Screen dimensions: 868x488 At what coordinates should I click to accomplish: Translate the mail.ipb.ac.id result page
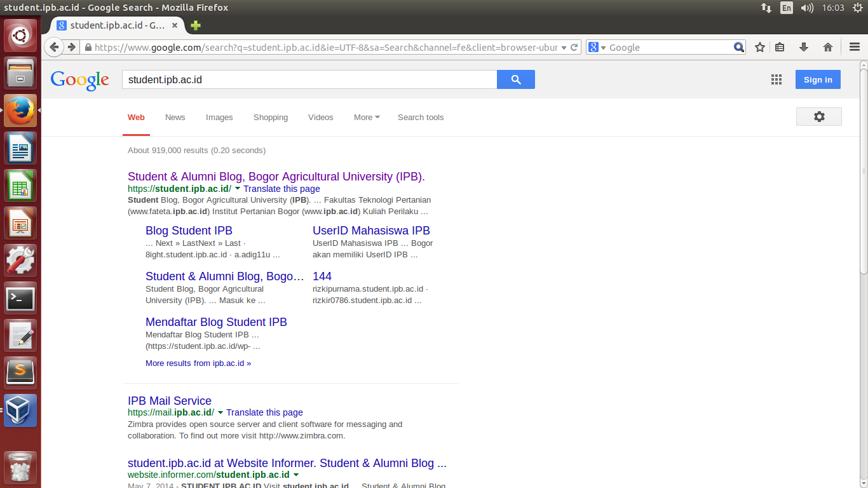pos(264,412)
